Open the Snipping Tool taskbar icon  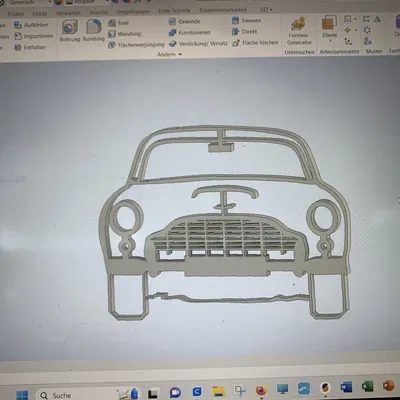tap(240, 390)
